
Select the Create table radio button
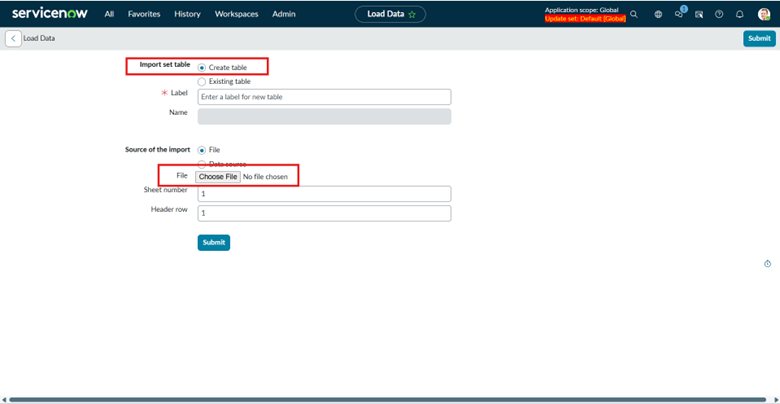pyautogui.click(x=201, y=68)
